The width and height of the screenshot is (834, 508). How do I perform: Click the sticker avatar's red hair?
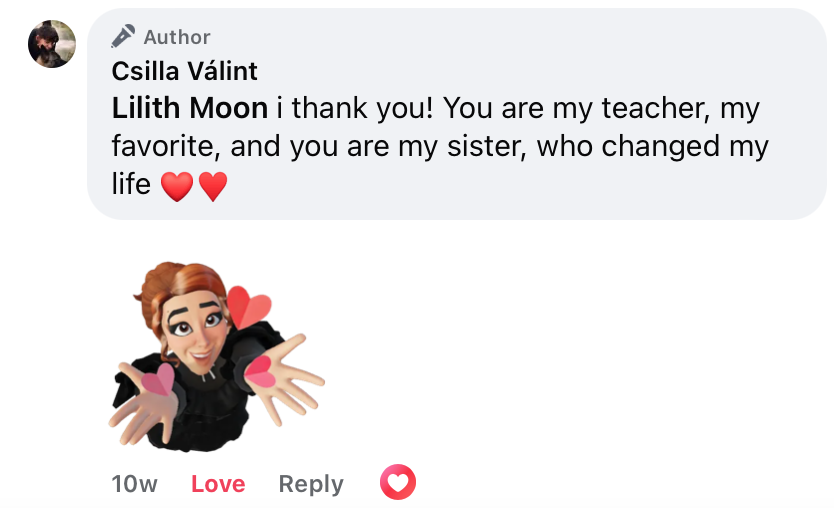(170, 285)
